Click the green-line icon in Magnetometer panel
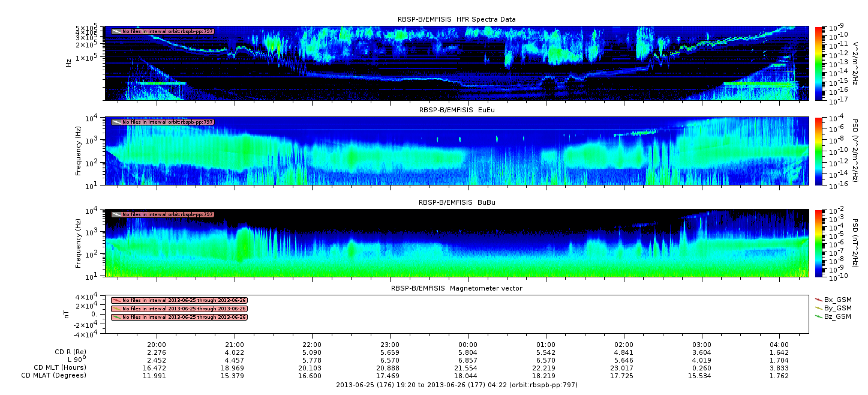 [x=116, y=317]
